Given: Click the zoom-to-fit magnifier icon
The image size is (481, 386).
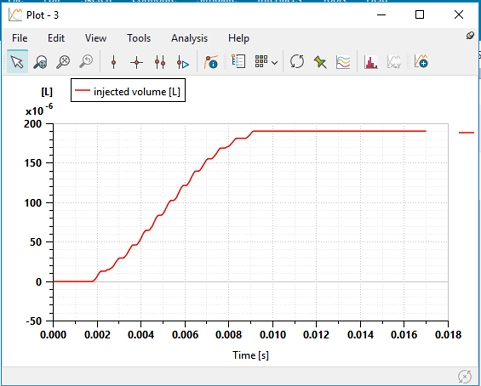Looking at the screenshot, I should click(63, 62).
